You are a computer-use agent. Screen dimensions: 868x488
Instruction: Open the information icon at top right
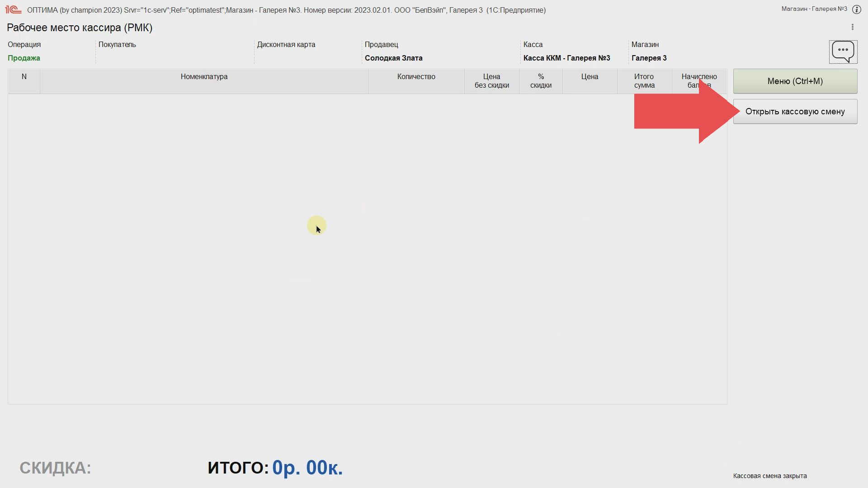pos(856,9)
